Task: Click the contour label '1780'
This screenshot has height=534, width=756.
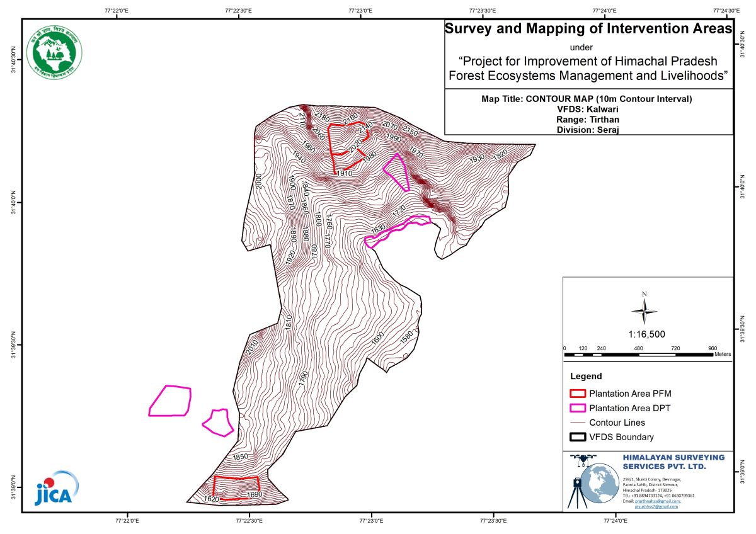Action: point(314,252)
